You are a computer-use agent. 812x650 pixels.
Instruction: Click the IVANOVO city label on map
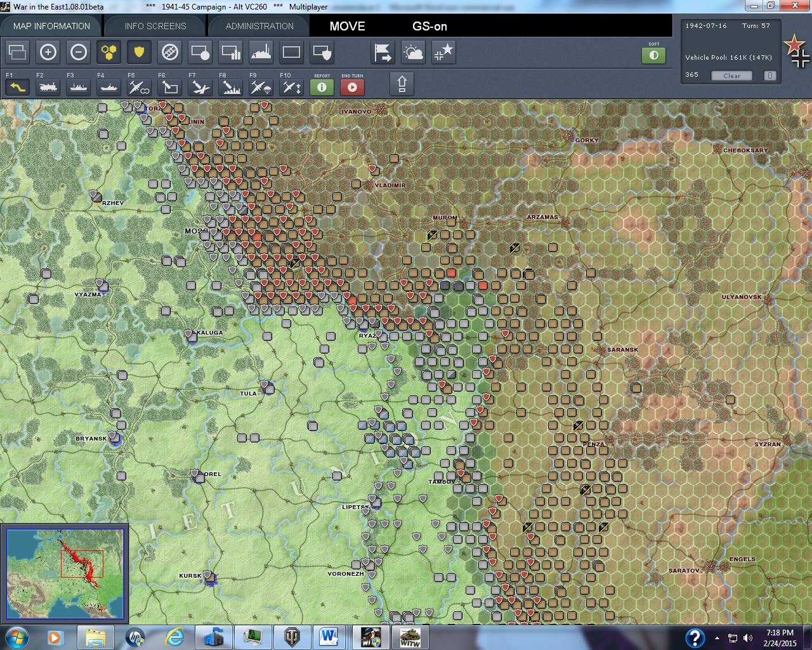[357, 112]
